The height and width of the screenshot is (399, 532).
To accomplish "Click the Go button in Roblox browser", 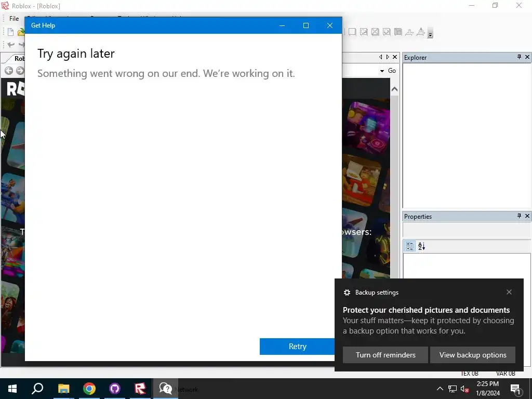I will [x=392, y=71].
